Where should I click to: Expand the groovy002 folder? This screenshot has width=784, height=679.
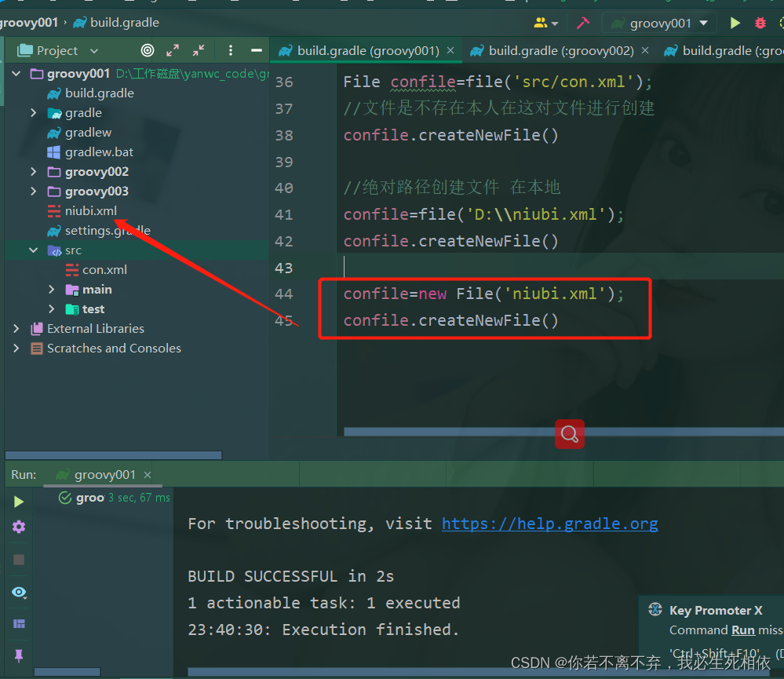tap(33, 171)
